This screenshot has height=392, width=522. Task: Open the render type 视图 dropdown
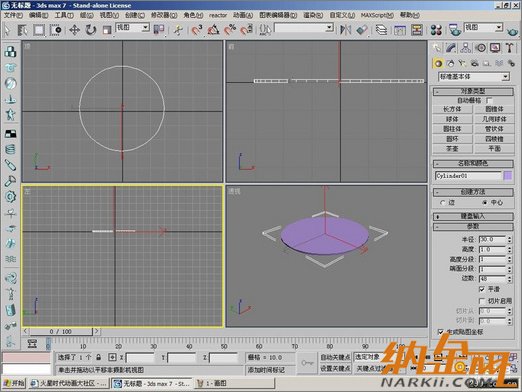(x=483, y=28)
